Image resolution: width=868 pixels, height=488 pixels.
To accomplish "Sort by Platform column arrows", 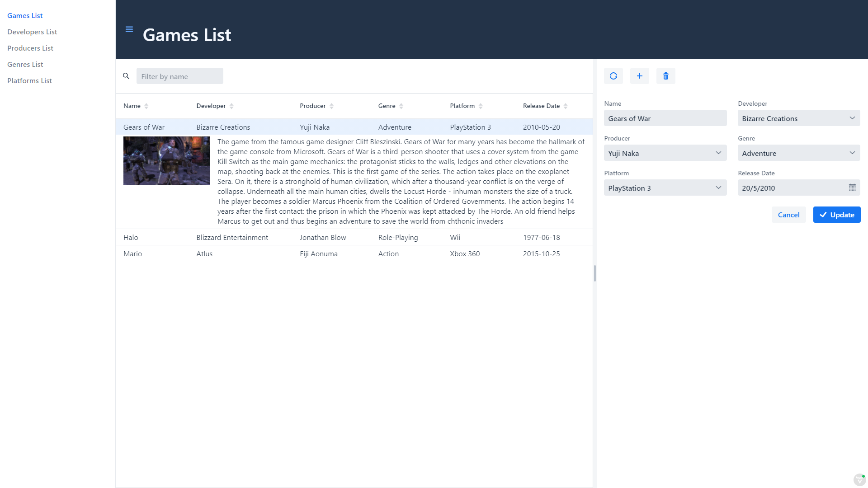I will tap(481, 106).
